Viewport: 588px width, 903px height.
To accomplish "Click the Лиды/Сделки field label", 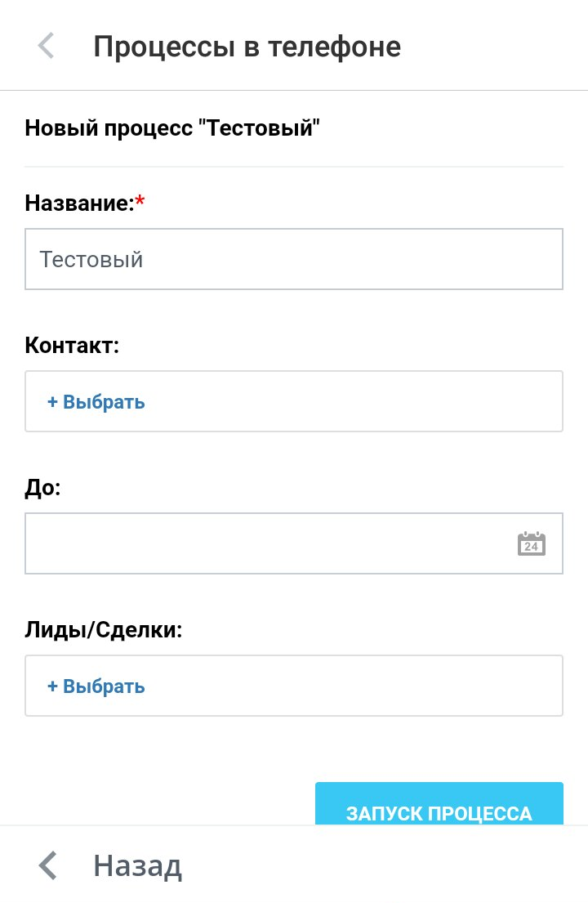I will point(104,630).
